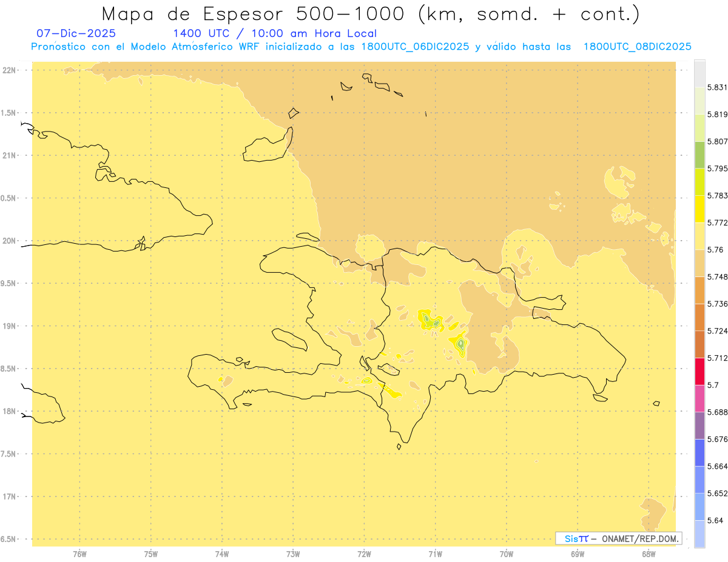Click the '1800UTC_08DIC2025' valid-until time
This screenshot has width=728, height=562.
click(638, 47)
